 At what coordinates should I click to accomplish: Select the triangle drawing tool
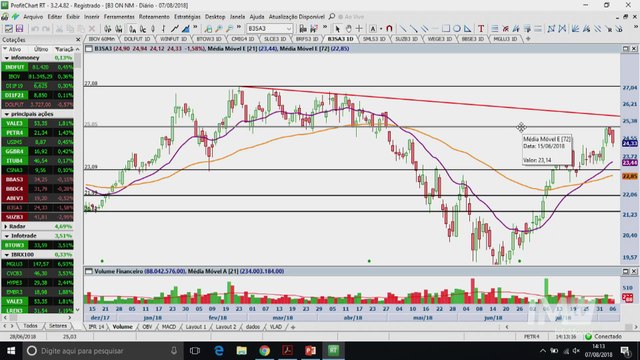click(x=468, y=29)
